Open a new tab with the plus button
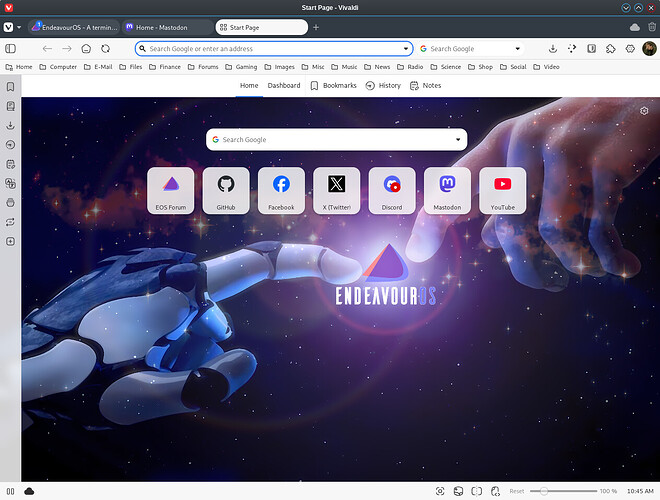 click(316, 27)
